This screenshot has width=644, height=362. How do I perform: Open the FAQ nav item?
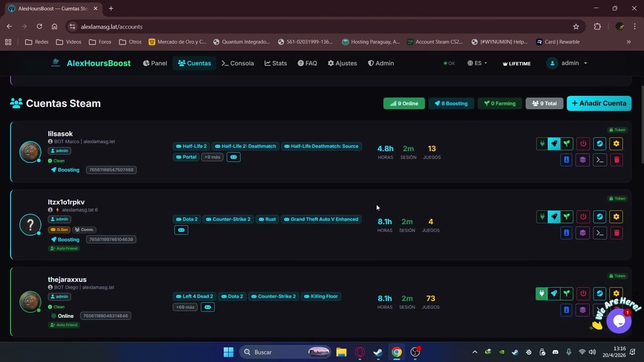click(307, 63)
